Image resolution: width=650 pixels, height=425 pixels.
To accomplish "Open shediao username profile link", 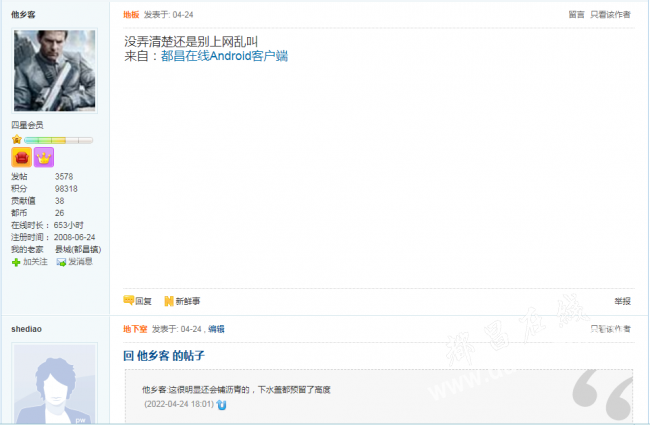I will click(x=27, y=329).
